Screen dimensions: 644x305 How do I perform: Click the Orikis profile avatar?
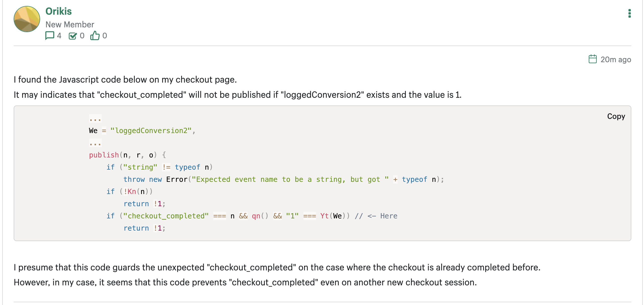point(27,19)
